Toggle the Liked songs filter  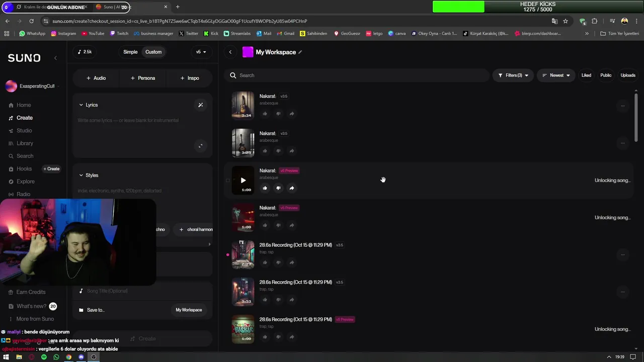(586, 75)
